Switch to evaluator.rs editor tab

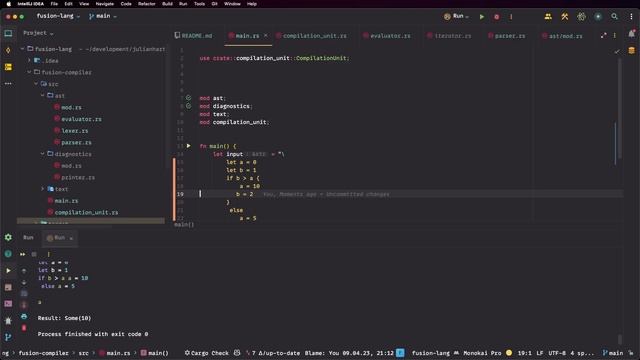pyautogui.click(x=387, y=36)
